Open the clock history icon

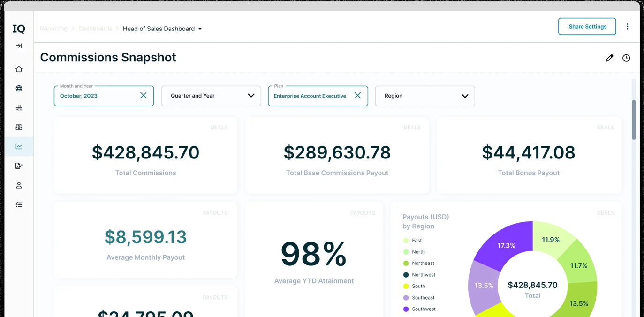[x=626, y=58]
